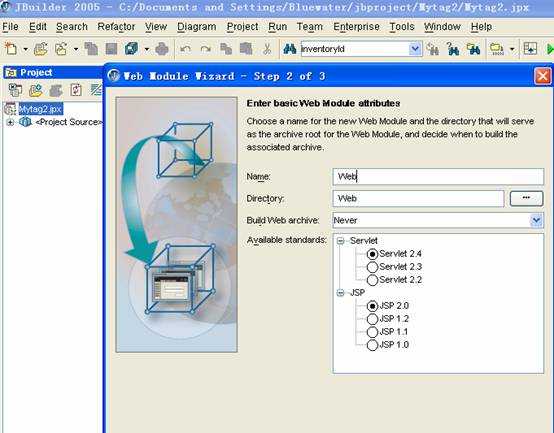The image size is (554, 433).
Task: Click the Reopen file toolbar icon
Action: [61, 49]
